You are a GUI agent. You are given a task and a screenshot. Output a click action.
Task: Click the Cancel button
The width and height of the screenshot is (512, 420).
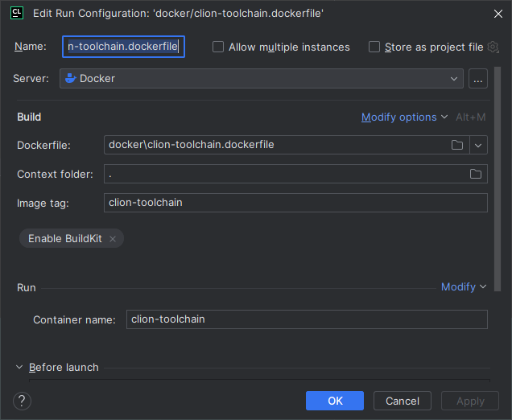pyautogui.click(x=403, y=401)
